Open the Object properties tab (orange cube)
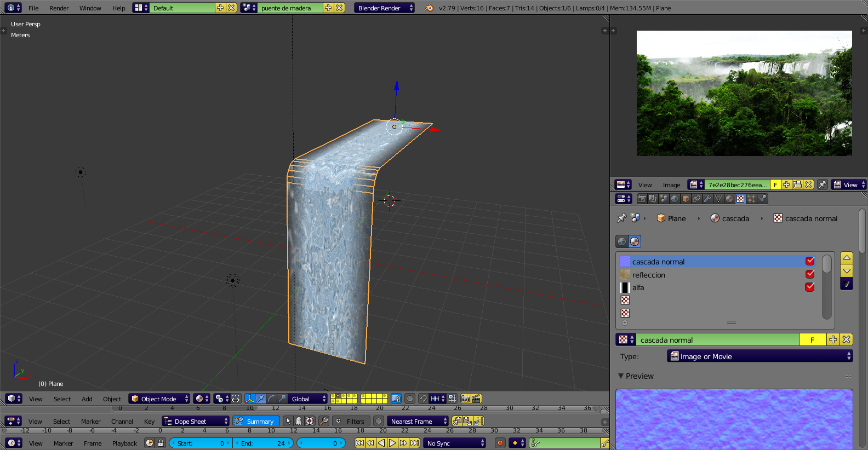Image resolution: width=868 pixels, height=450 pixels. pos(686,199)
